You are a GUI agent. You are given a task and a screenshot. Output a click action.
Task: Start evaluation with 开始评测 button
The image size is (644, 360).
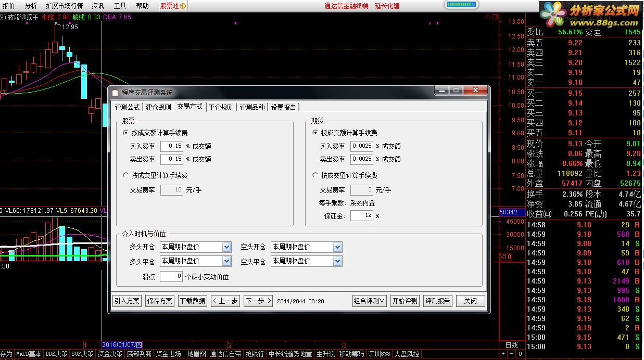[x=405, y=301]
